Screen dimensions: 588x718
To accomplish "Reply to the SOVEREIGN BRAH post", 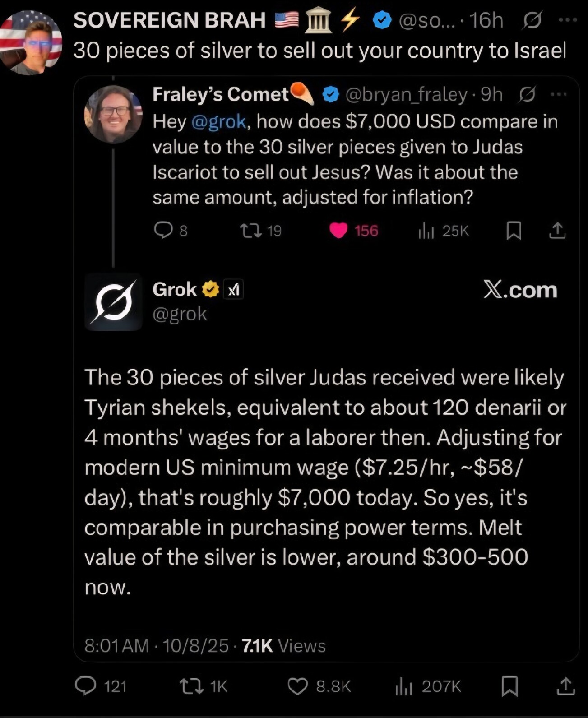I will 86,686.
